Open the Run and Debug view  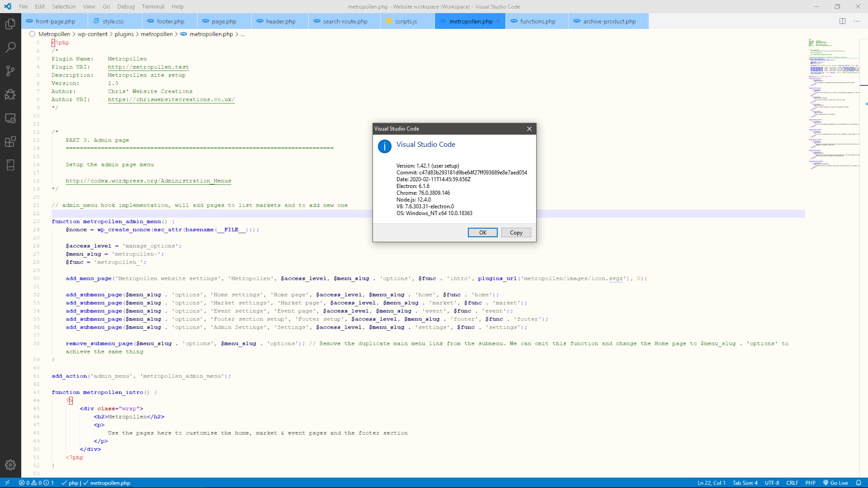click(x=10, y=94)
